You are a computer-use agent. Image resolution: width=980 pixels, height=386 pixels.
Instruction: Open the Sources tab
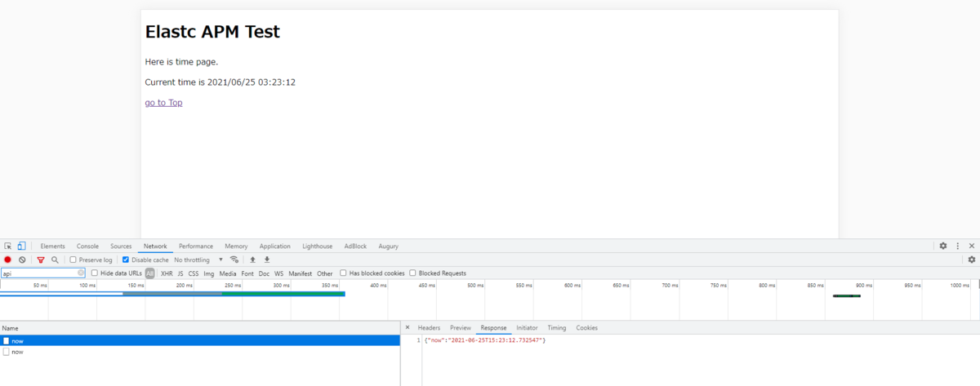tap(121, 246)
